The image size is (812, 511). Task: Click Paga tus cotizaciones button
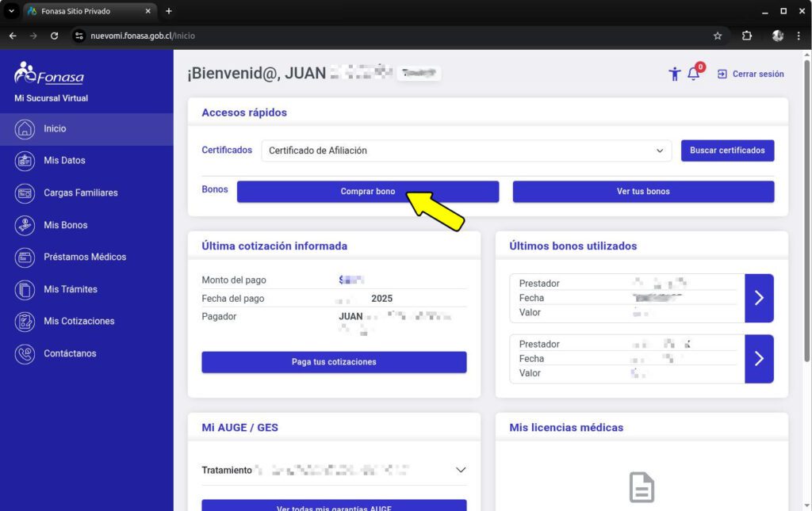tap(334, 362)
